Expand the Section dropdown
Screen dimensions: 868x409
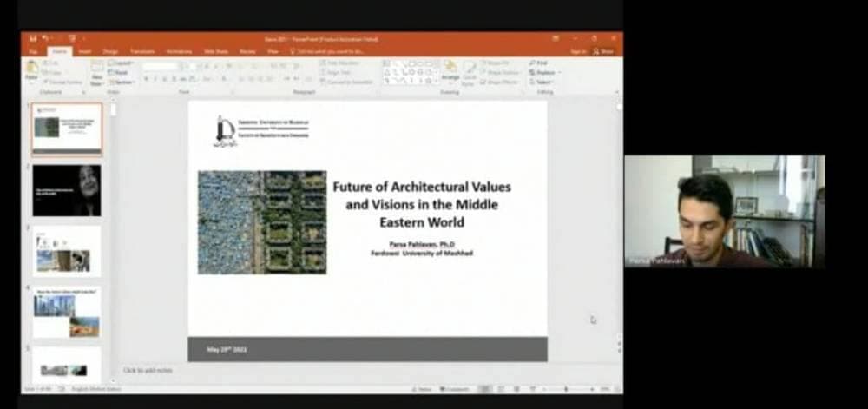(x=121, y=82)
